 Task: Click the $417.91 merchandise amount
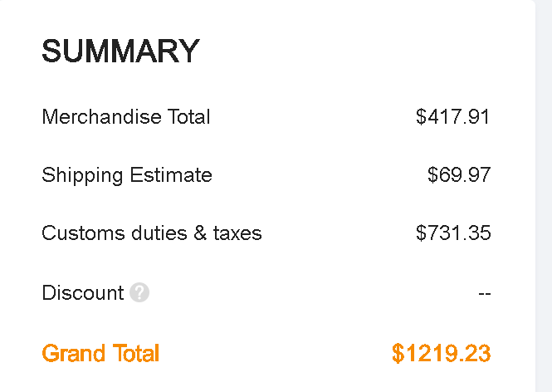pos(453,117)
